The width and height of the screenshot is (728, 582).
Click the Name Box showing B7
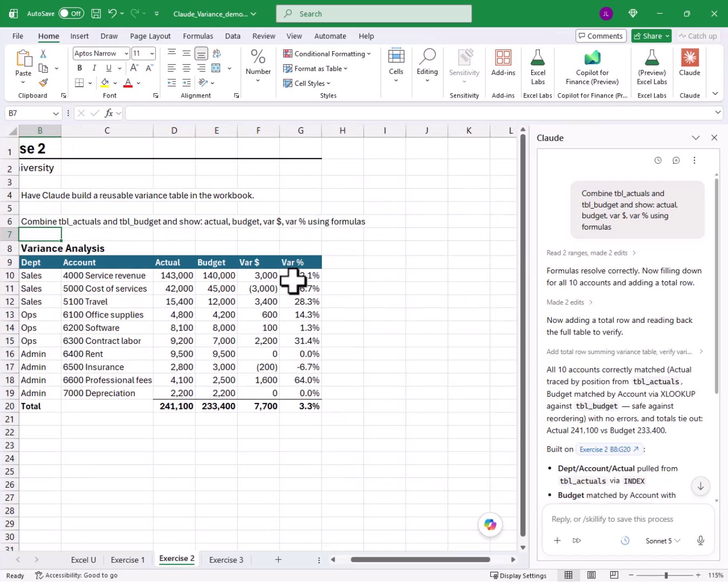click(x=33, y=113)
